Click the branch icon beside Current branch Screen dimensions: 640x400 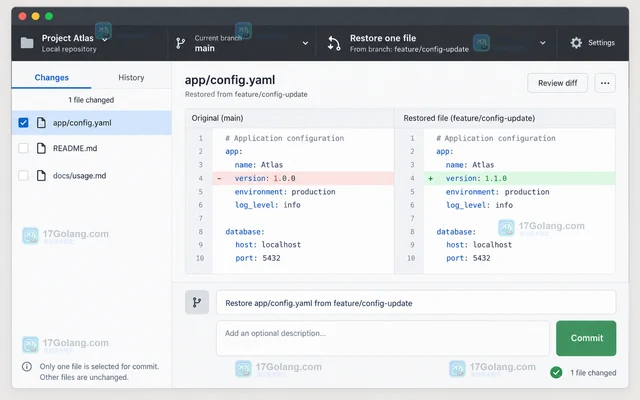pos(180,43)
